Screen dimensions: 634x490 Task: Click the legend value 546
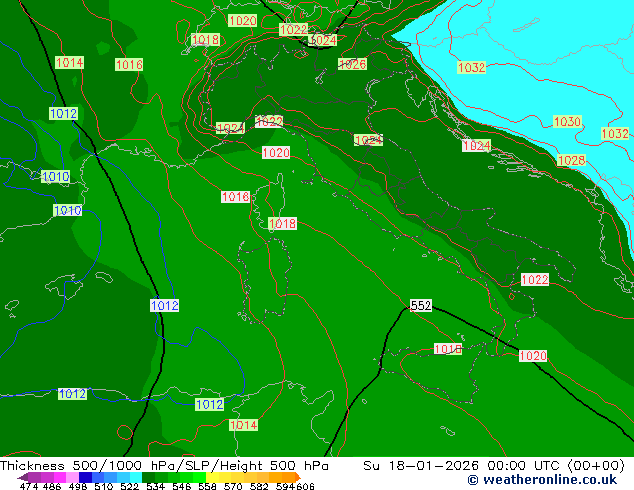pyautogui.click(x=182, y=486)
